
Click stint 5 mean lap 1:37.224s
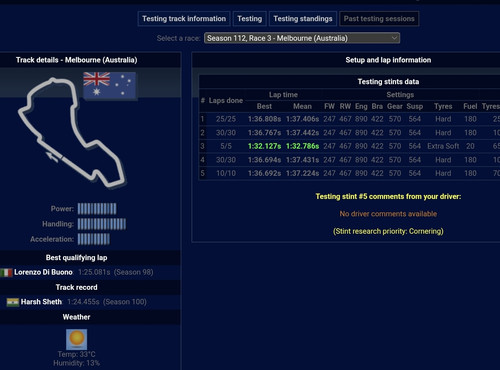click(302, 173)
